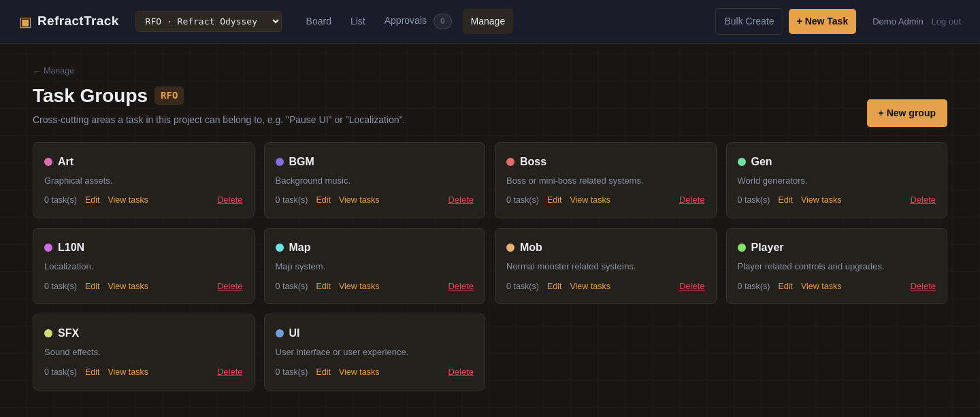
Task: Click the blue color dot for UI
Action: [x=280, y=333]
